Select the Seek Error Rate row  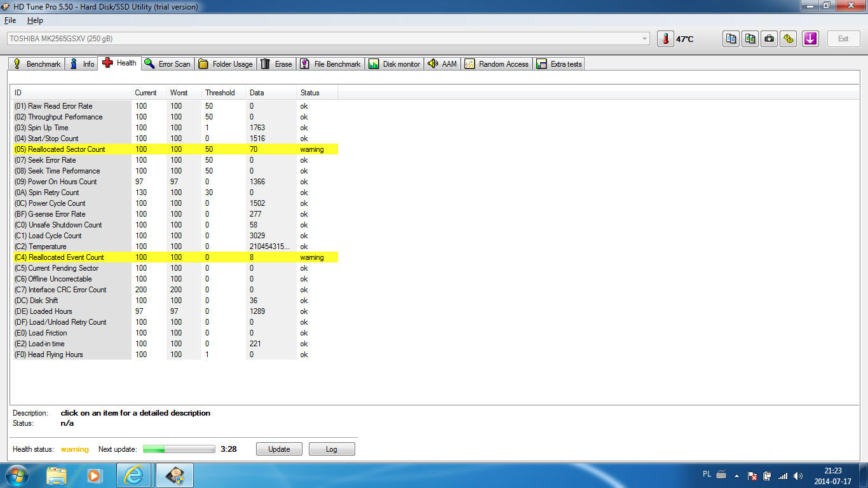click(175, 160)
